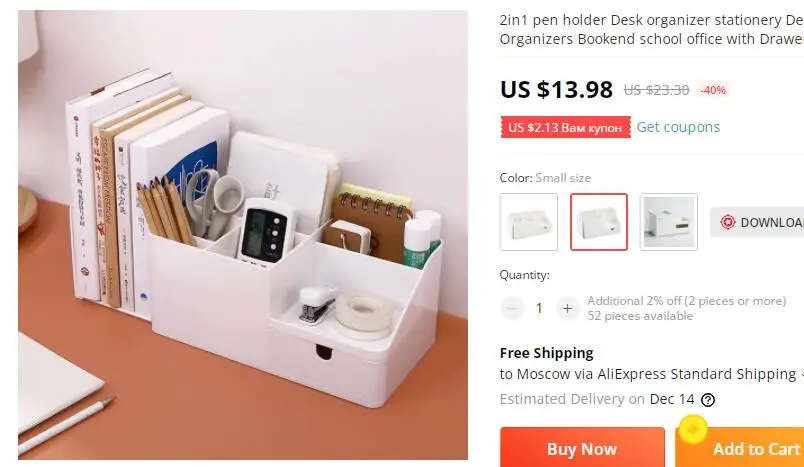This screenshot has height=467, width=804.
Task: Click the crossed-out US $23.30 original price
Action: [656, 90]
